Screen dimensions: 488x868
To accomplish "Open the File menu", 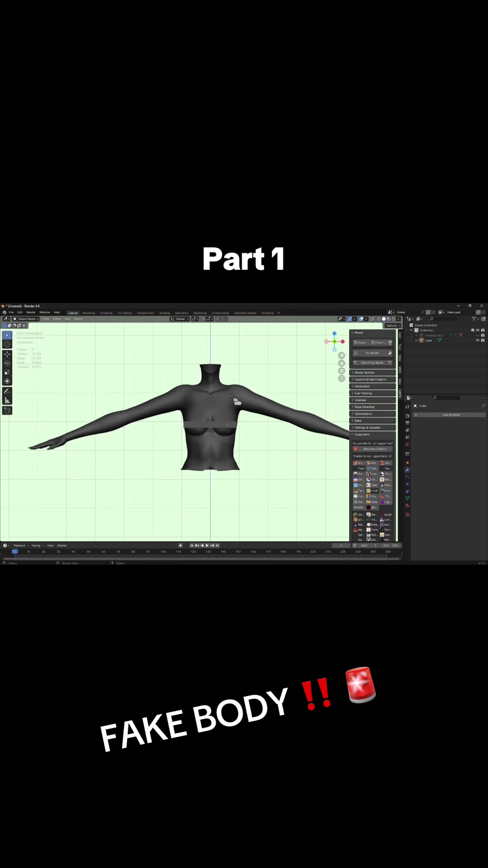I will click(11, 313).
